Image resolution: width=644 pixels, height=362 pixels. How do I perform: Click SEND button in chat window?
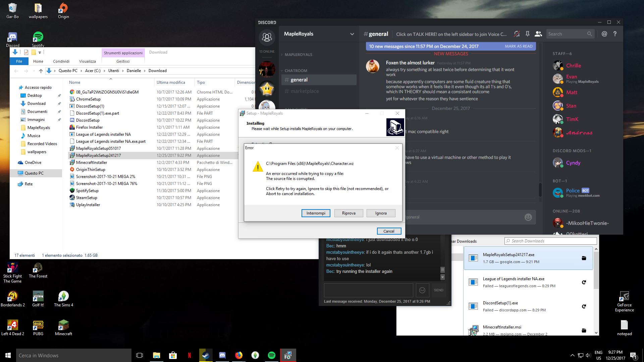(x=438, y=290)
